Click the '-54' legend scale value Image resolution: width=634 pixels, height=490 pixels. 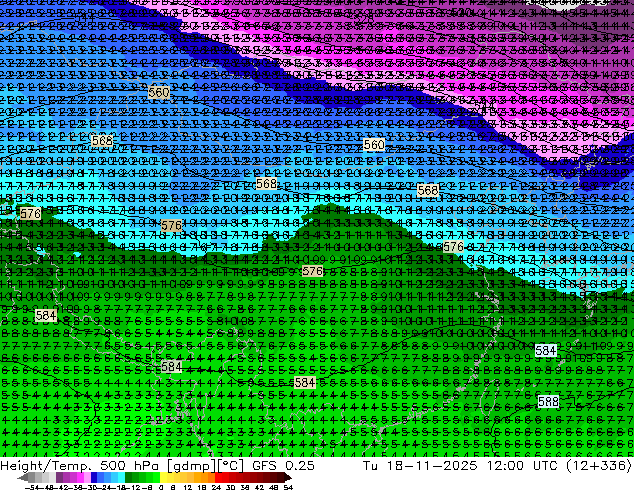(x=32, y=488)
